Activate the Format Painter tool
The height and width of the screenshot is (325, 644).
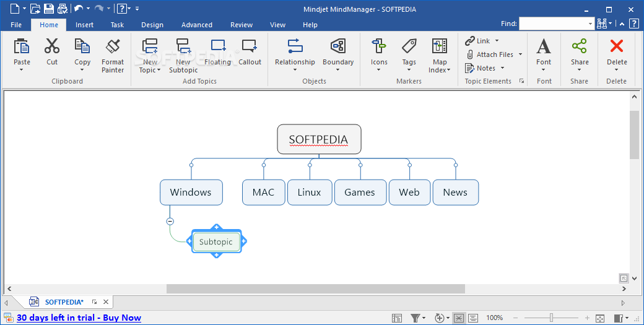pyautogui.click(x=113, y=46)
